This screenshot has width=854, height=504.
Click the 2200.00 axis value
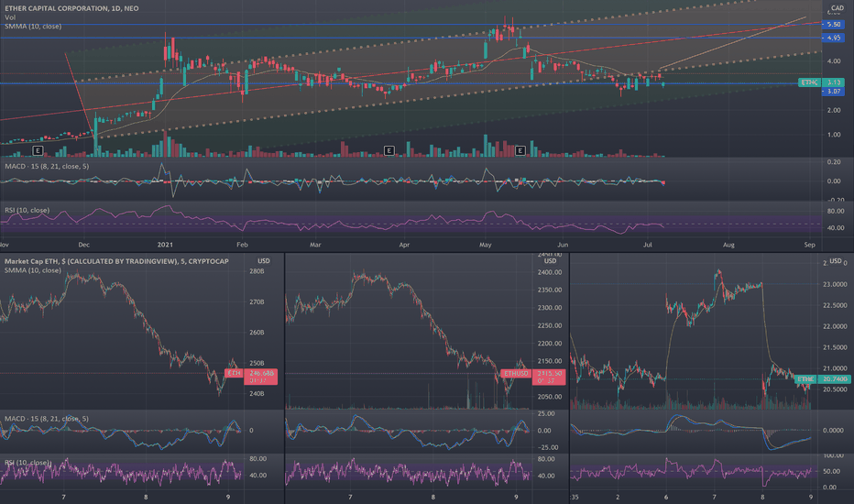click(550, 344)
